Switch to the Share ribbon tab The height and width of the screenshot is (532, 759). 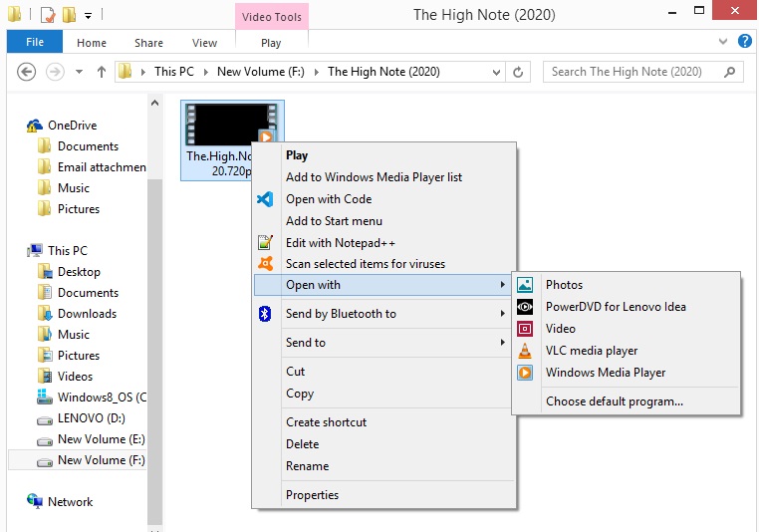[148, 43]
